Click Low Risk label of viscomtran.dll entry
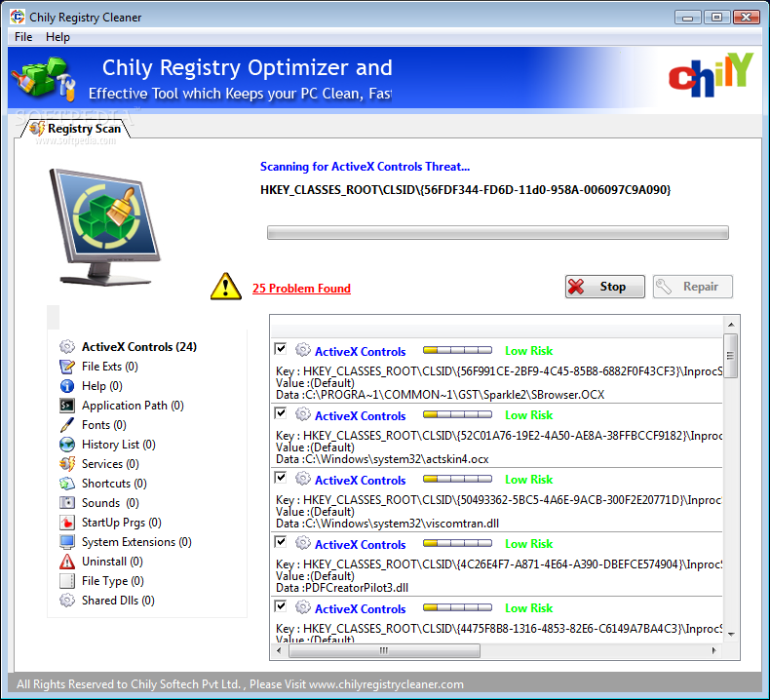The width and height of the screenshot is (770, 700). point(529,480)
